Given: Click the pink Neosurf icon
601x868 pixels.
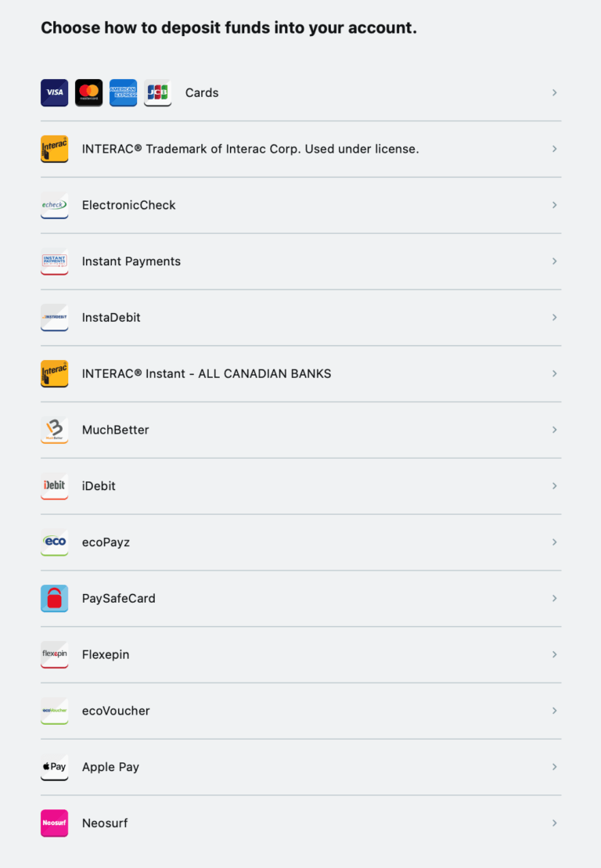Looking at the screenshot, I should click(x=54, y=823).
